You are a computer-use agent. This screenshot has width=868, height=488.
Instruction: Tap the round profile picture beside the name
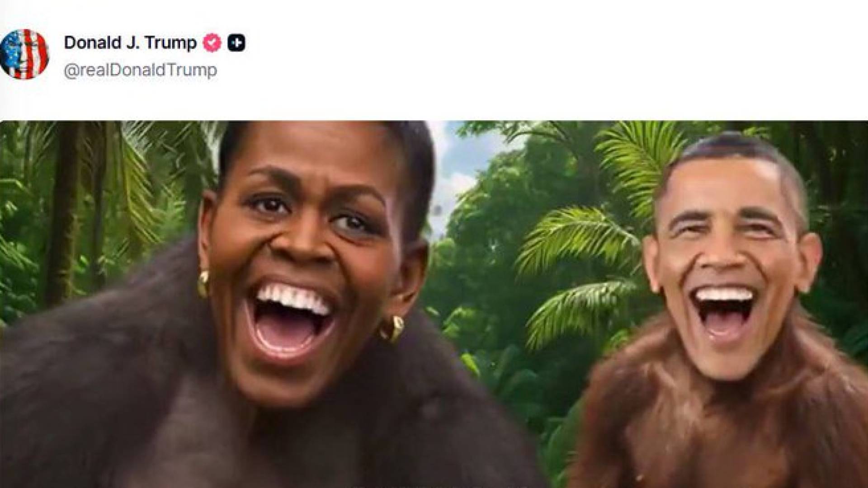pyautogui.click(x=24, y=54)
